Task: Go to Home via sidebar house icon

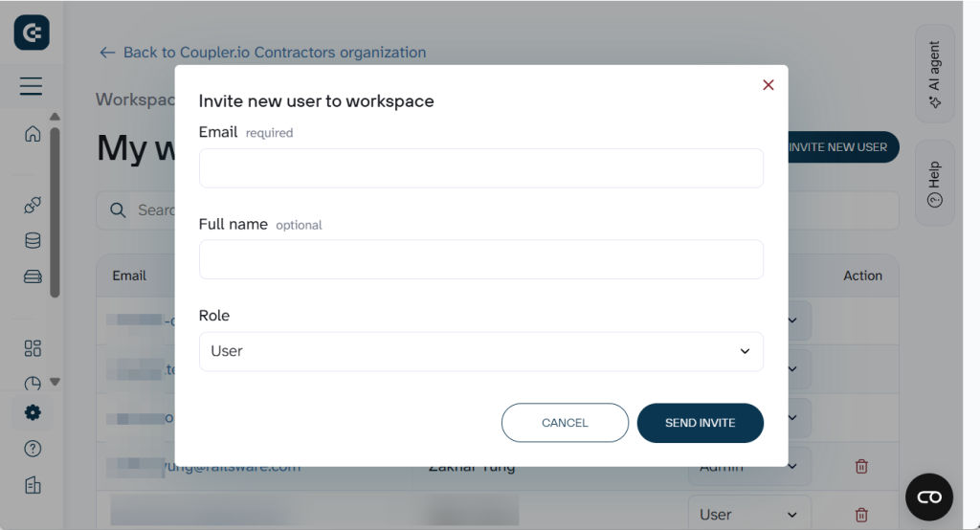Action: click(x=33, y=134)
